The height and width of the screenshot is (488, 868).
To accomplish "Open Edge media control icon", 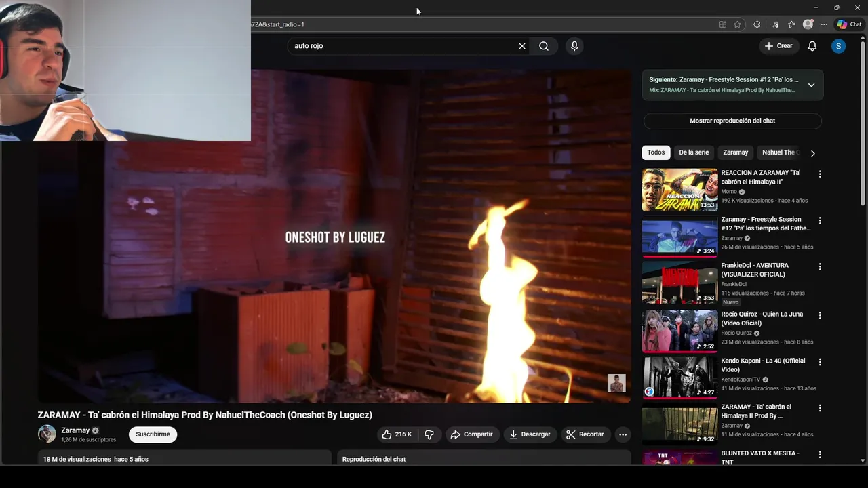I will tap(775, 24).
